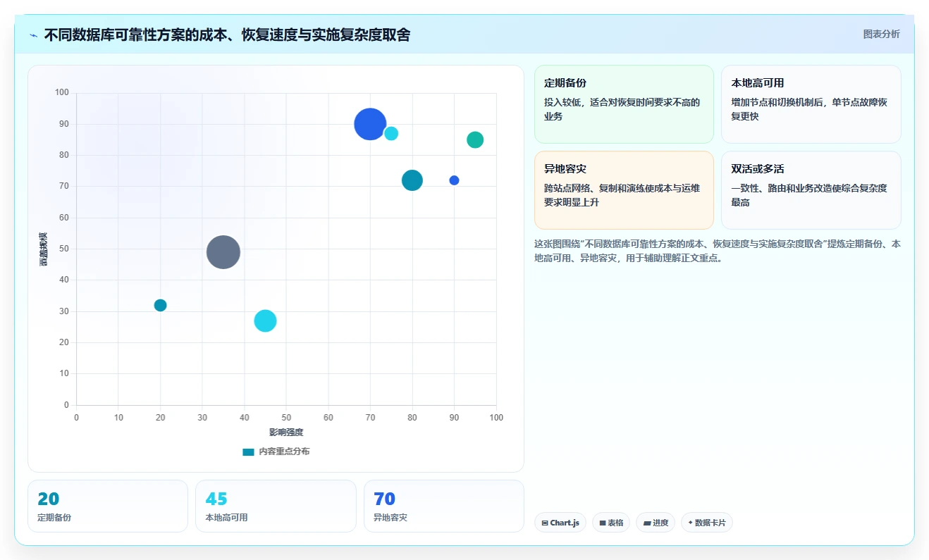The height and width of the screenshot is (560, 929).
Task: Click the small teal bubble at x=20
Action: pyautogui.click(x=160, y=305)
